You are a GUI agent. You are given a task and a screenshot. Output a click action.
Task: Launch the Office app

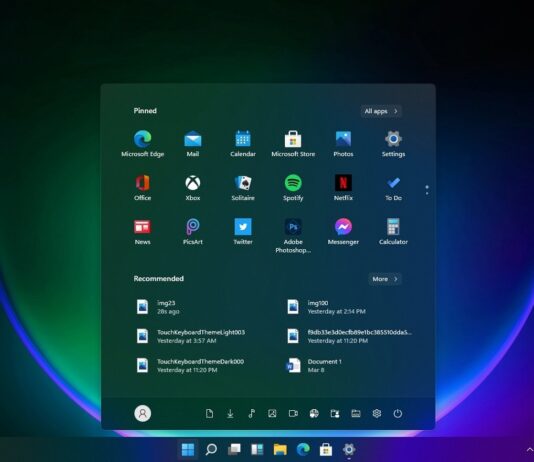coord(142,188)
